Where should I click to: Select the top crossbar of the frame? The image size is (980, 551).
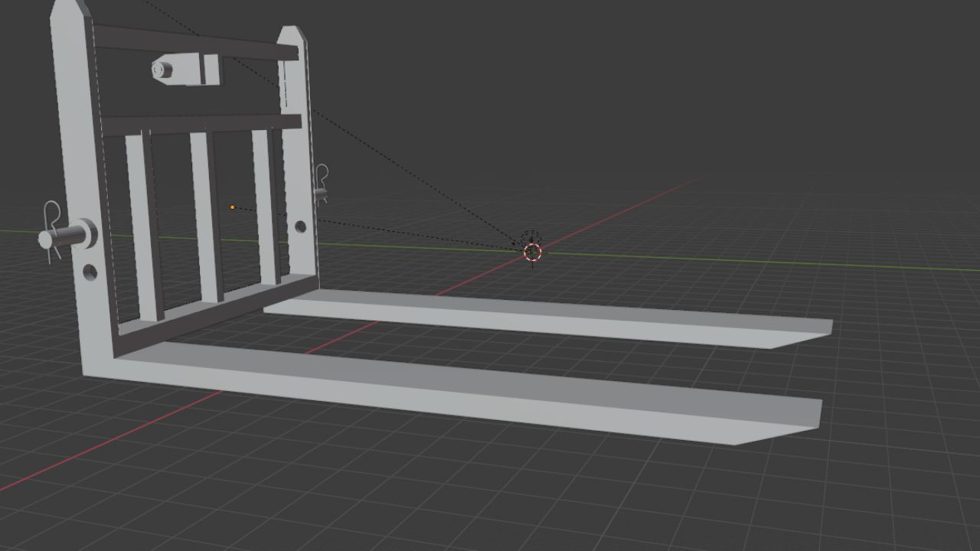coord(195,42)
